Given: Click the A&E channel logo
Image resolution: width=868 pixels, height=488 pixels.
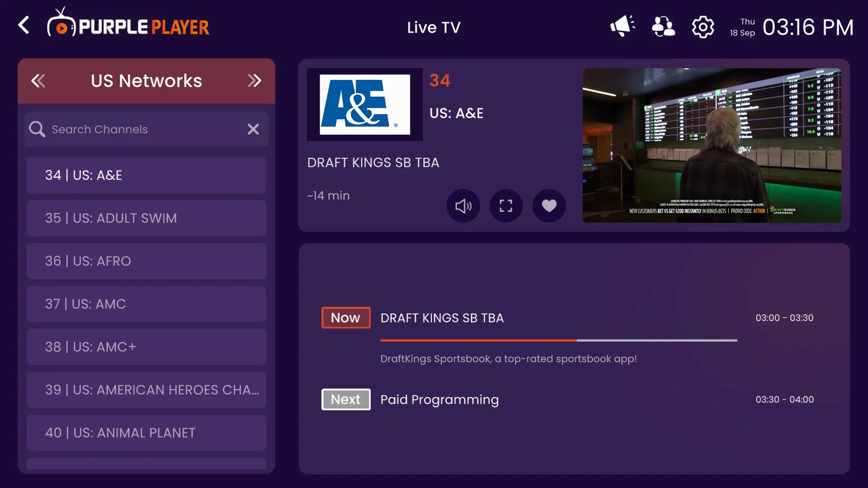Looking at the screenshot, I should click(x=365, y=104).
